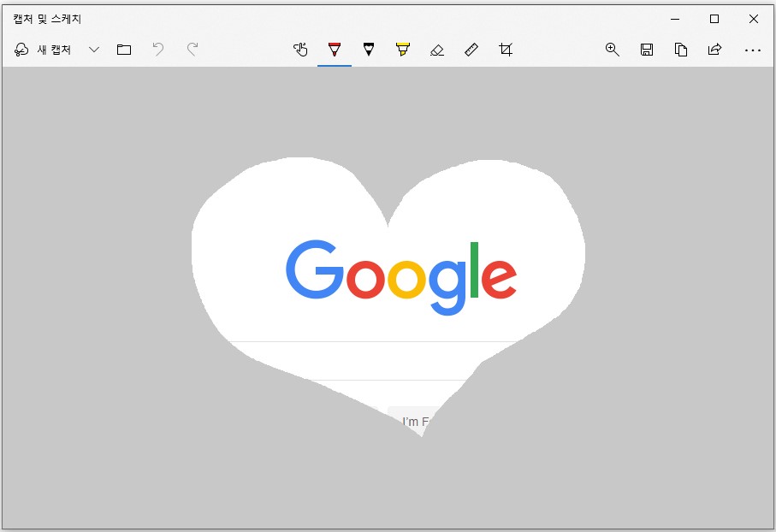776x532 pixels.
Task: Share the capture
Action: click(x=714, y=50)
